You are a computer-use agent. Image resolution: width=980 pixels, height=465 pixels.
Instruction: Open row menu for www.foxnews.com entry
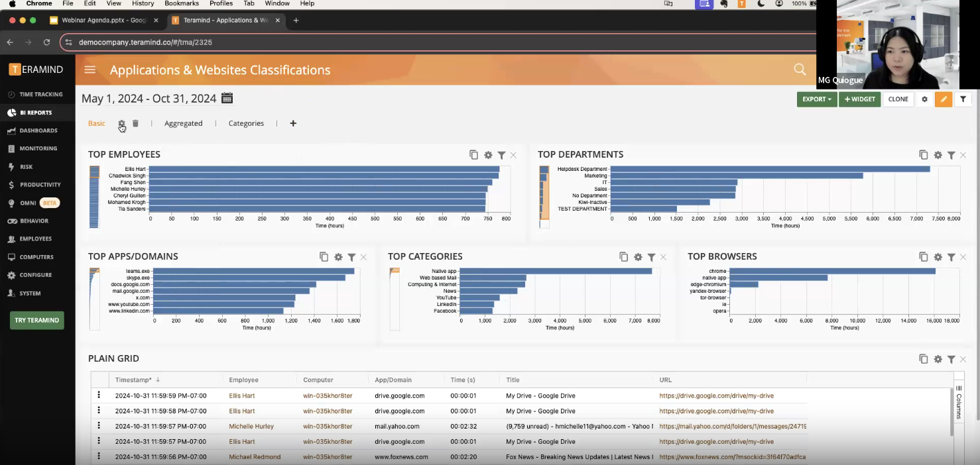click(99, 456)
